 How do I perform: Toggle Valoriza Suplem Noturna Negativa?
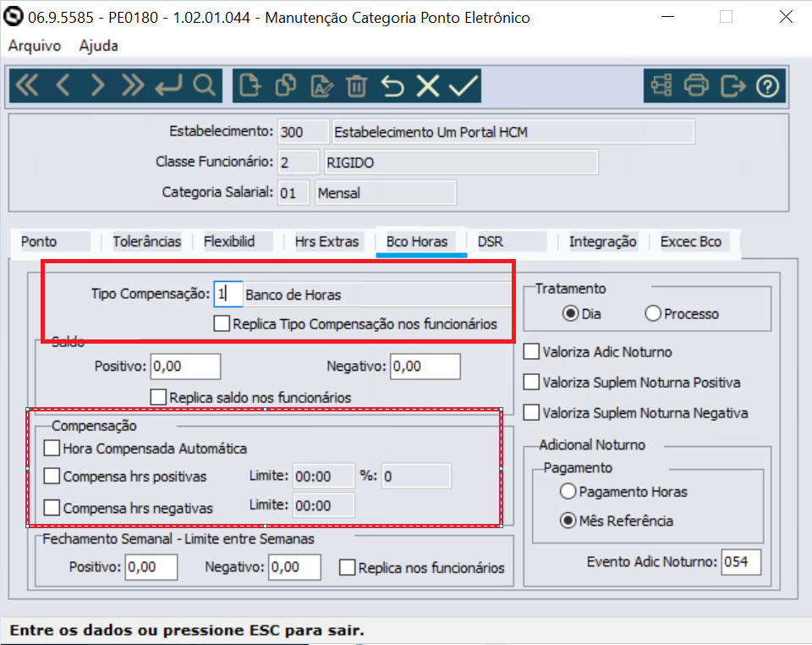531,413
